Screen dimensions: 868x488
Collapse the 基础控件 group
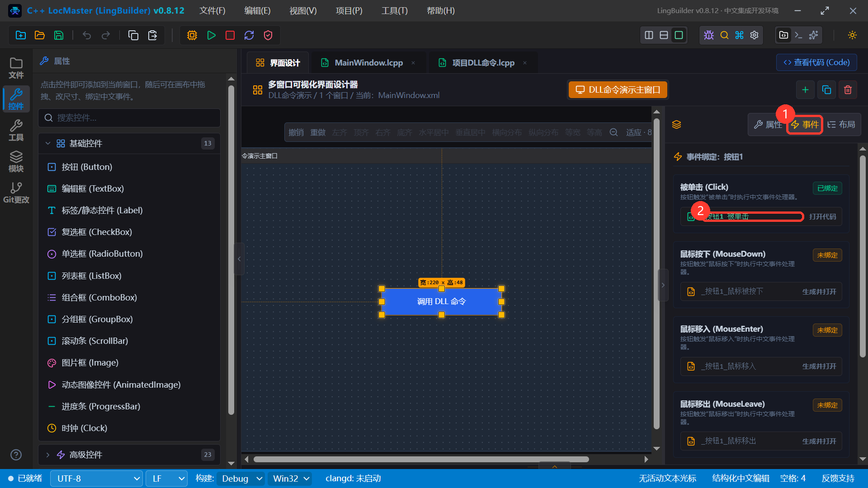[x=129, y=143]
